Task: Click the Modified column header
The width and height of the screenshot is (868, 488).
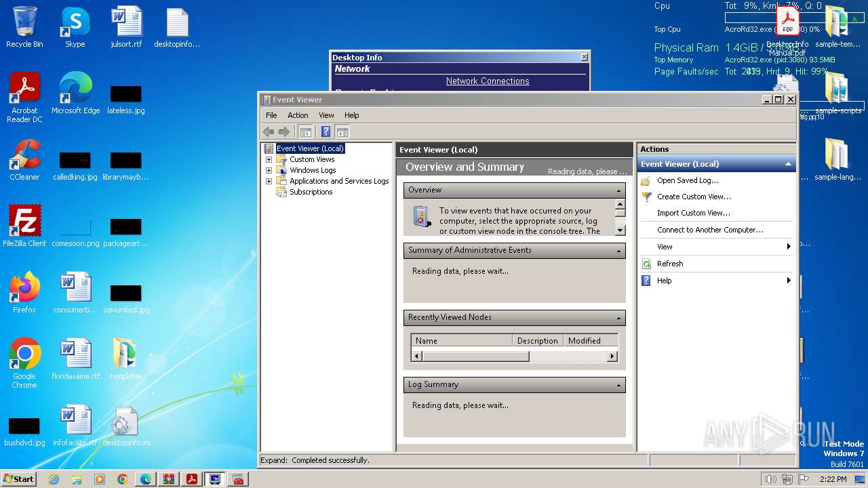Action: coord(591,341)
